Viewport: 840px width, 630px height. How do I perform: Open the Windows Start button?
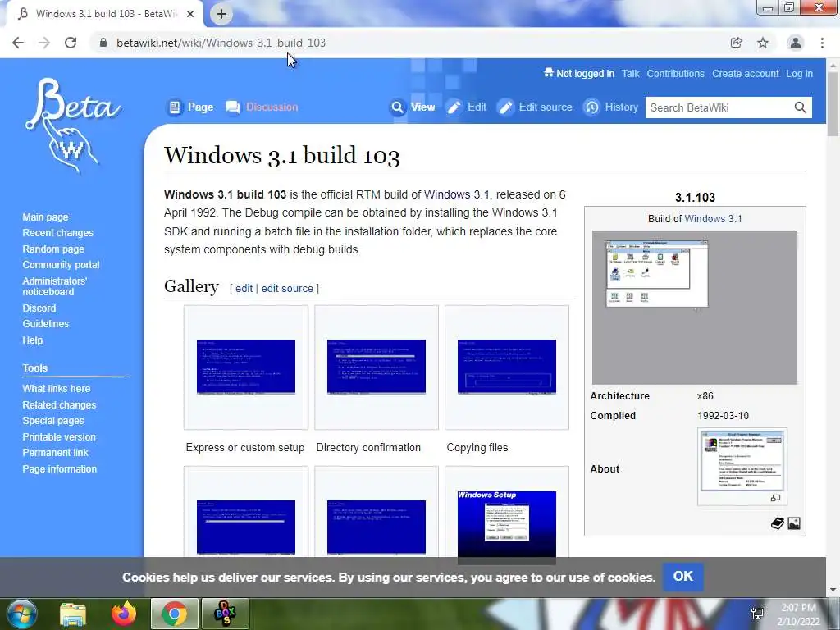21,614
